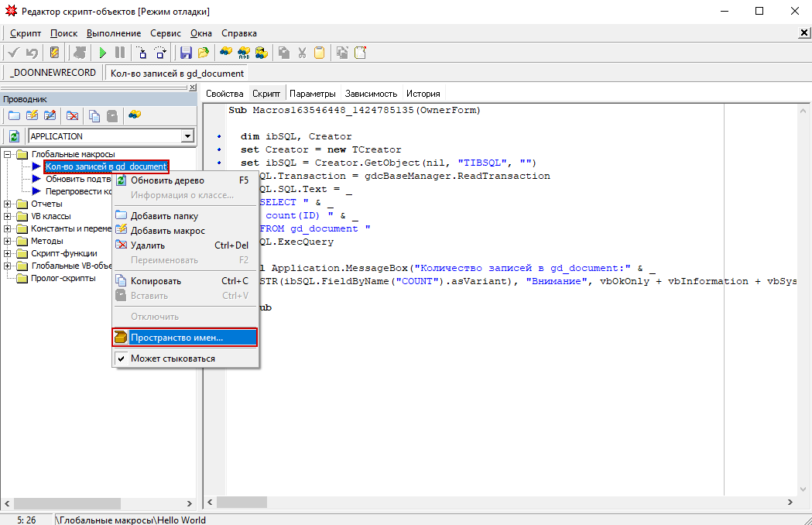Click the blue floppy disk Save icon

point(186,53)
